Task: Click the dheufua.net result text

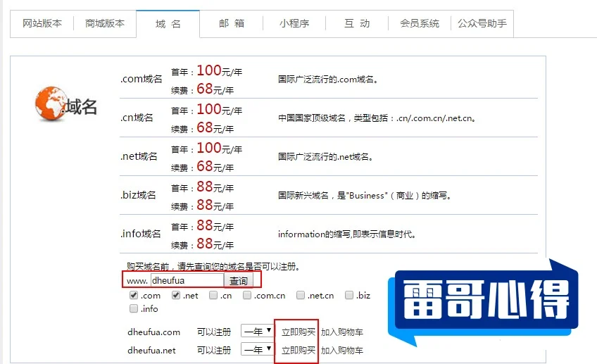Action: (x=151, y=351)
